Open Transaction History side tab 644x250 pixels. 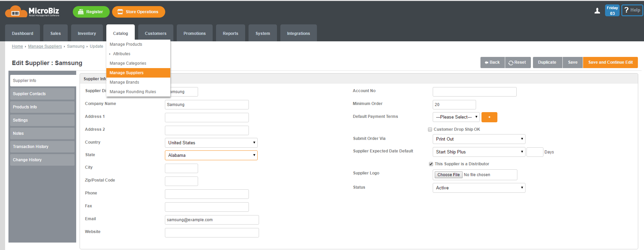coord(42,147)
